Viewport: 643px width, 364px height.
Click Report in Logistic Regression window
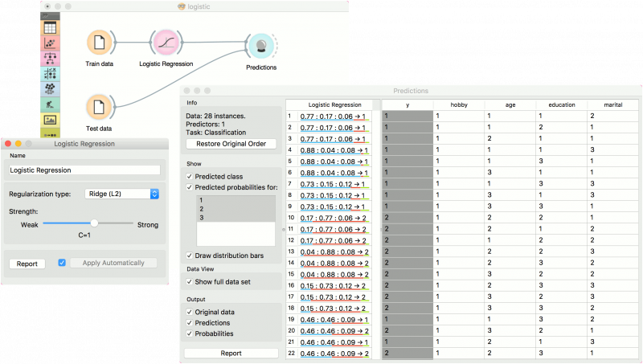[27, 263]
